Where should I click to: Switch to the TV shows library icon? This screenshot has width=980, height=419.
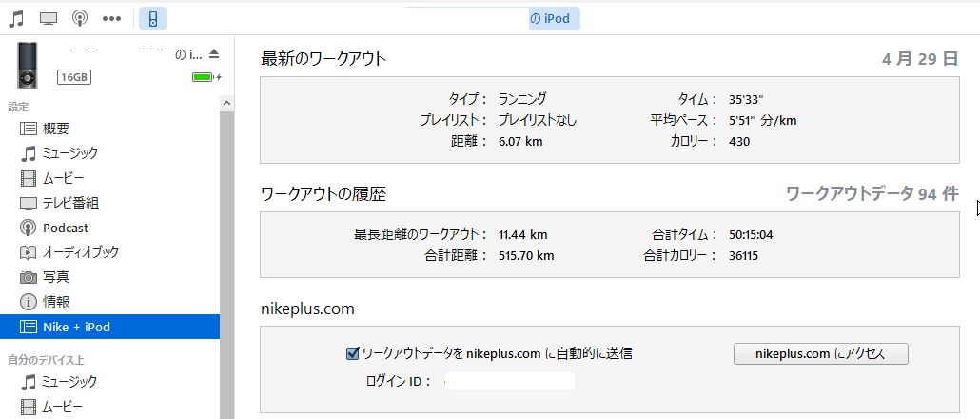click(49, 18)
